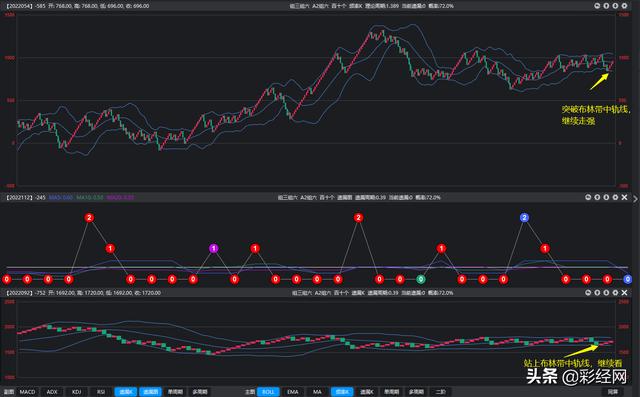640x397 pixels.
Task: Click the 72.0% probability text in bottom header
Action: [x=441, y=293]
